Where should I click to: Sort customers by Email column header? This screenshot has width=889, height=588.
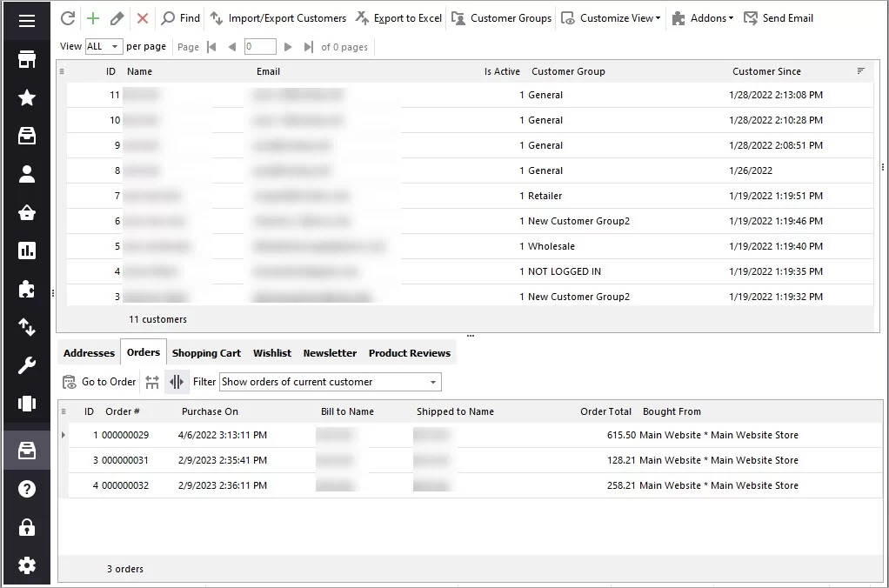pos(268,71)
